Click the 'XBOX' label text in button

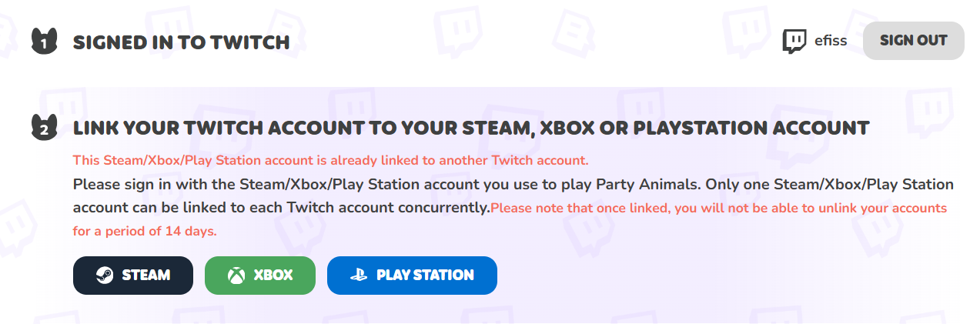[273, 276]
